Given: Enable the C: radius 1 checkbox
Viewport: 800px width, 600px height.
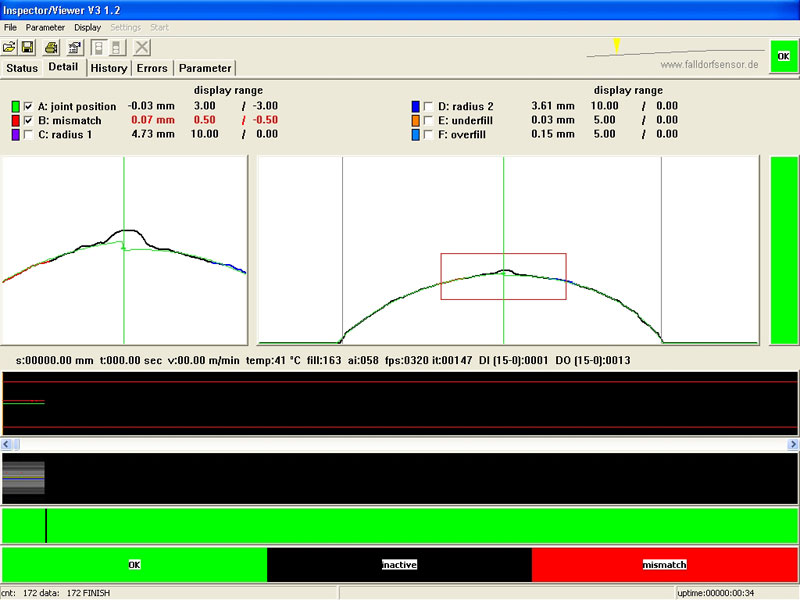Looking at the screenshot, I should [x=29, y=135].
